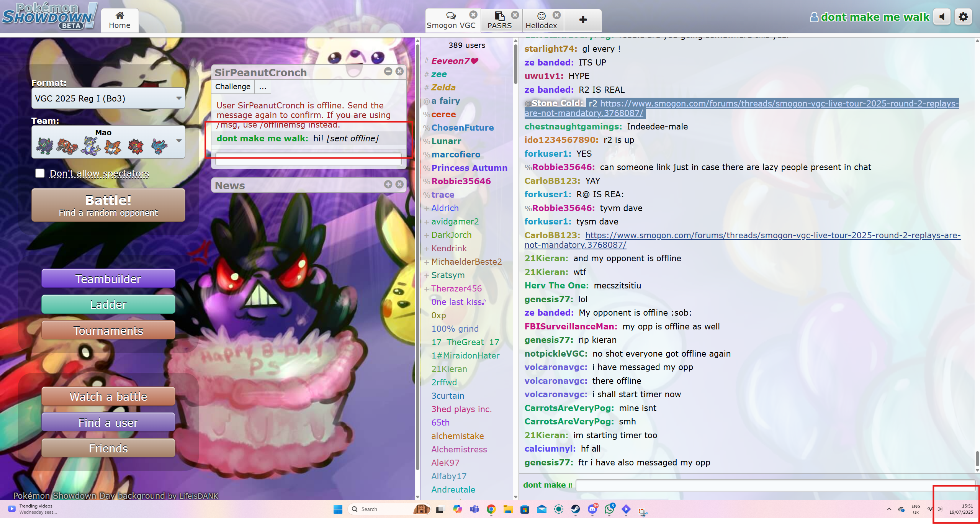
Task: Click the Pokémon Showdown logo
Action: 49,16
